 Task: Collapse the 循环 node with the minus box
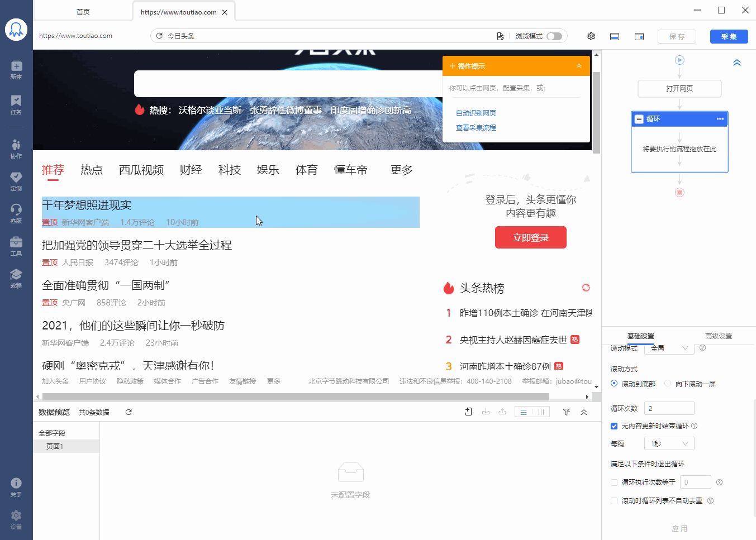(x=639, y=119)
